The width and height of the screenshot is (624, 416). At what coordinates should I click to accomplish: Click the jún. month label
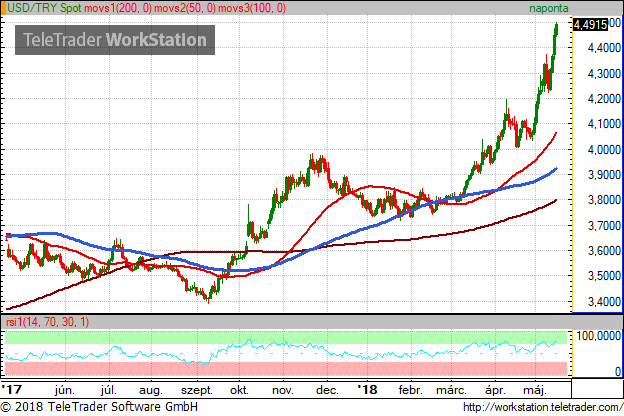[x=65, y=390]
